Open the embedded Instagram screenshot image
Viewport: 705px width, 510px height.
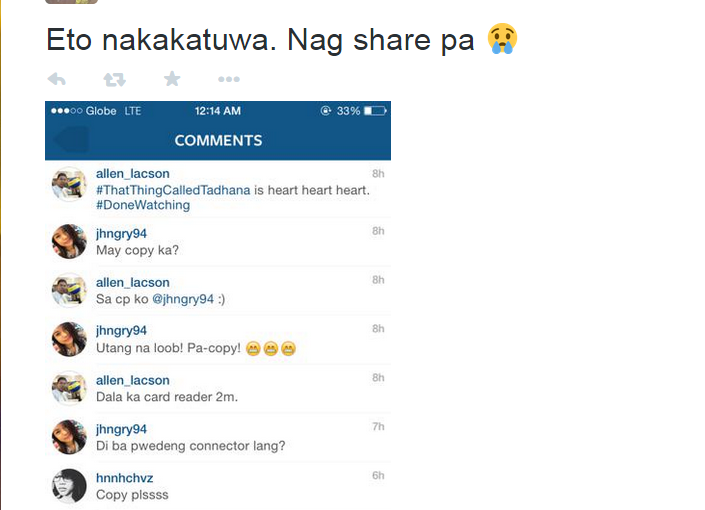pos(218,305)
